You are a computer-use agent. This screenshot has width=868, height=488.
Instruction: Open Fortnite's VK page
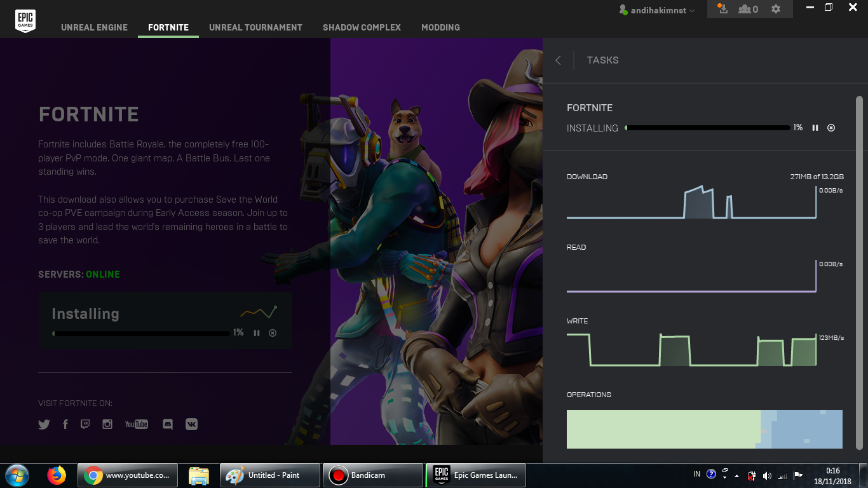click(x=191, y=424)
